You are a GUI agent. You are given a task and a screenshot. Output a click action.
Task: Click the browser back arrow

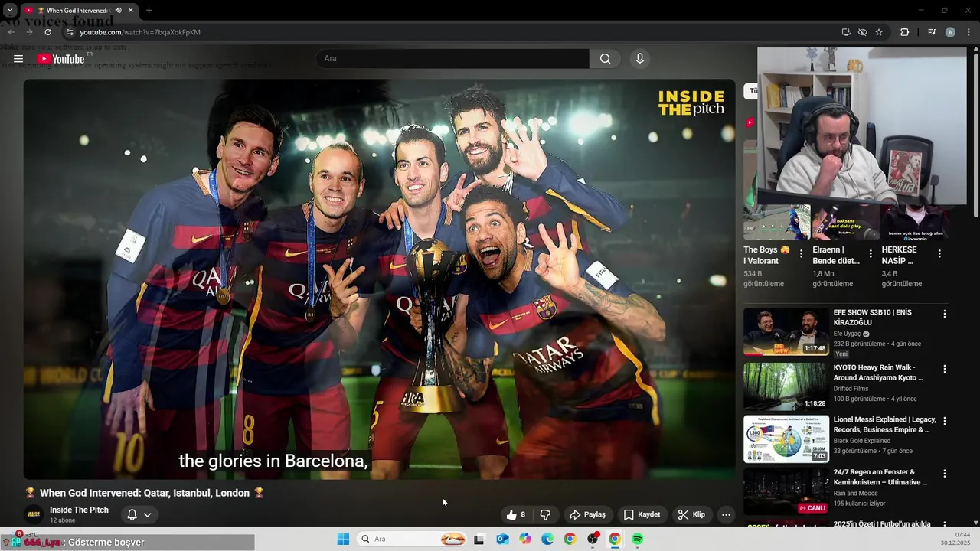(x=11, y=32)
